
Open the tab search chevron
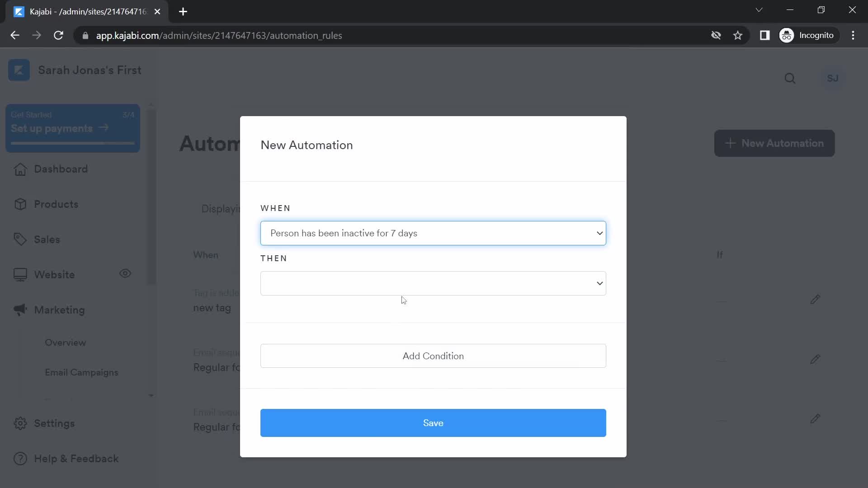[759, 10]
